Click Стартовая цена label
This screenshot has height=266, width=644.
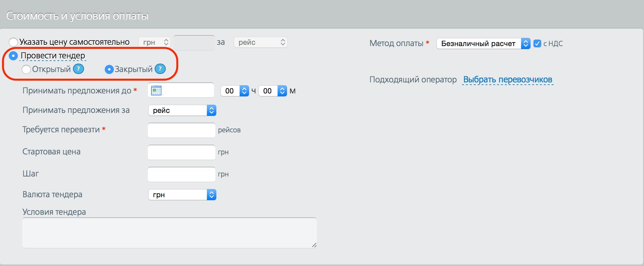[52, 151]
